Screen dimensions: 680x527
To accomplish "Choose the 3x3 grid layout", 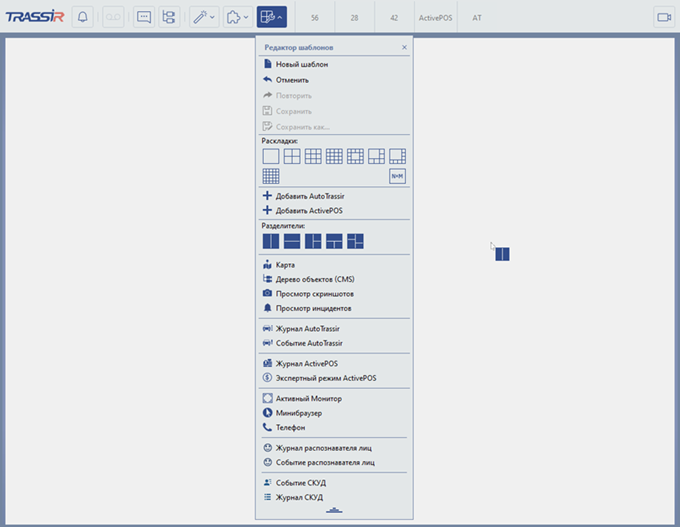I will [313, 156].
